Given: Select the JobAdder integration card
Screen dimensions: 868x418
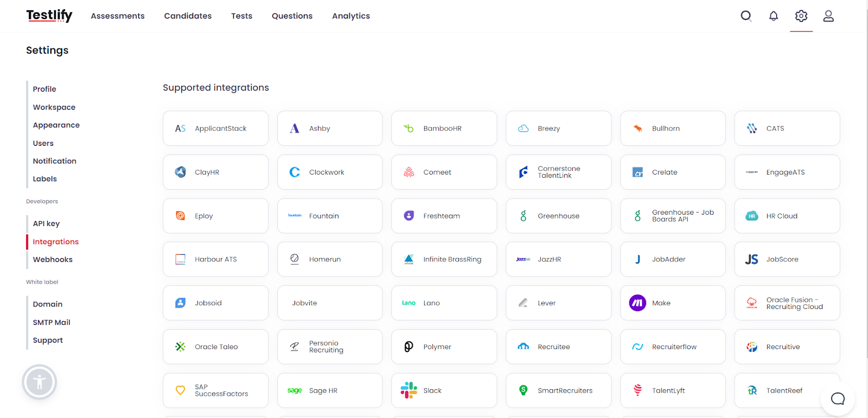Looking at the screenshot, I should coord(673,259).
